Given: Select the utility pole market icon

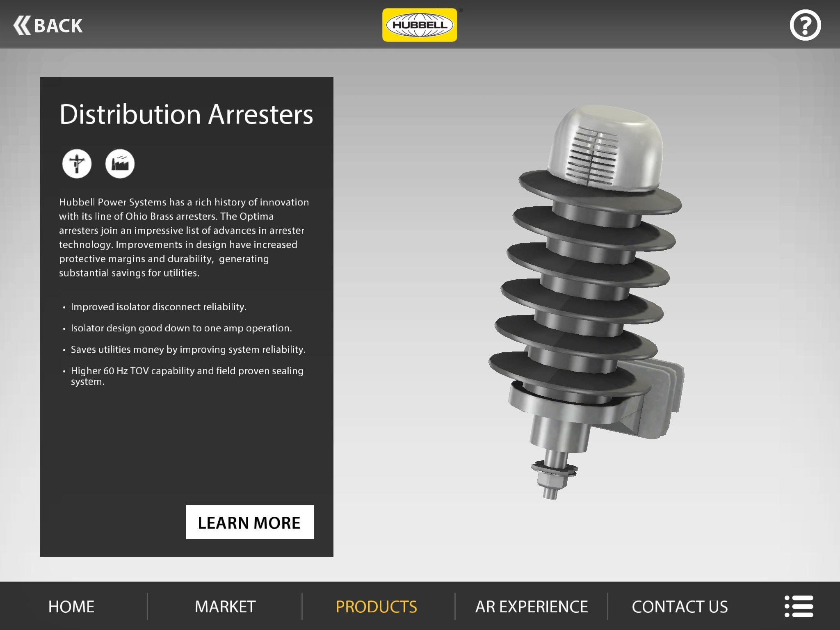Looking at the screenshot, I should [x=77, y=164].
